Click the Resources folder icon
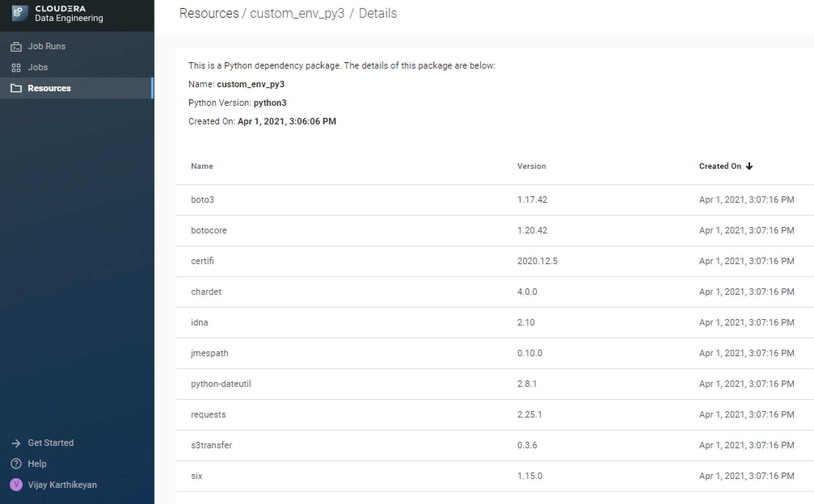 pos(16,88)
